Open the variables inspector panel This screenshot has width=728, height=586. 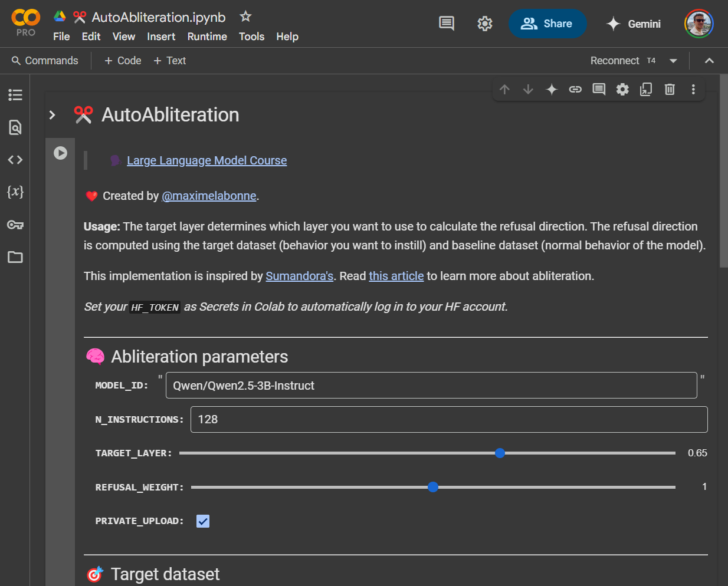pyautogui.click(x=15, y=192)
